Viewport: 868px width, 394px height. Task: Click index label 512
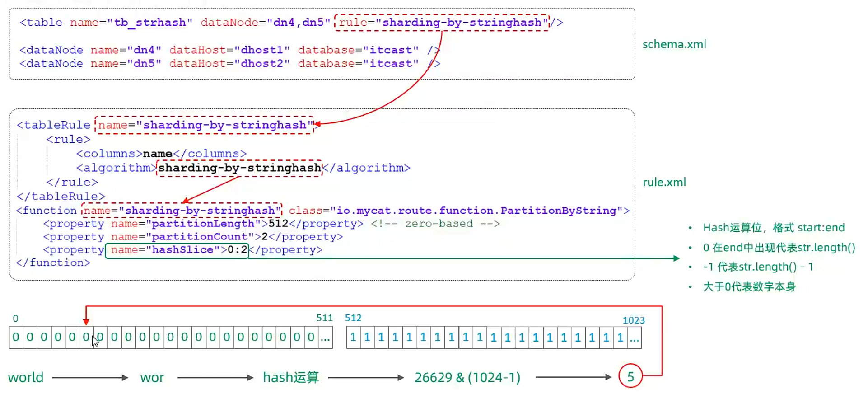click(x=353, y=318)
